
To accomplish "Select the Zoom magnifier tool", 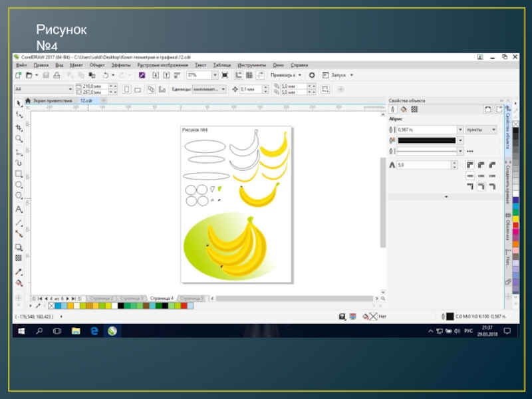I will 19,138.
